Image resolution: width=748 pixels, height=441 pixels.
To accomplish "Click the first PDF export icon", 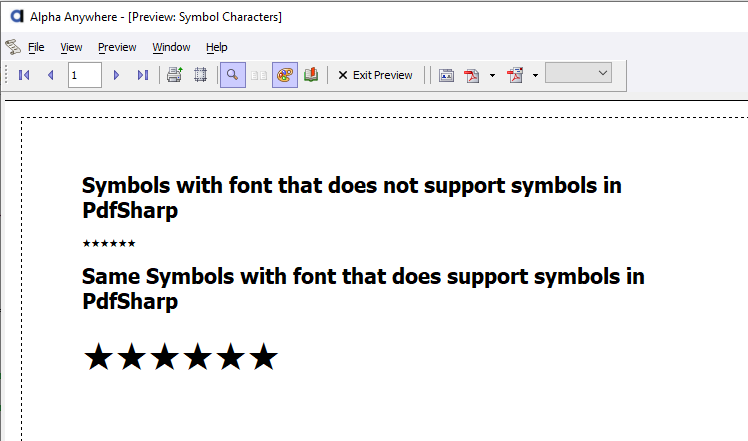I will pyautogui.click(x=471, y=75).
